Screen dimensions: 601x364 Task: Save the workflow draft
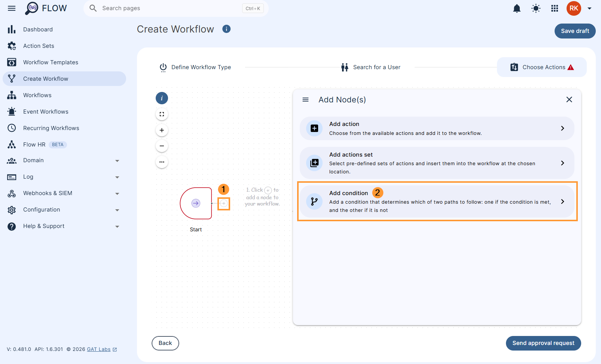(575, 31)
